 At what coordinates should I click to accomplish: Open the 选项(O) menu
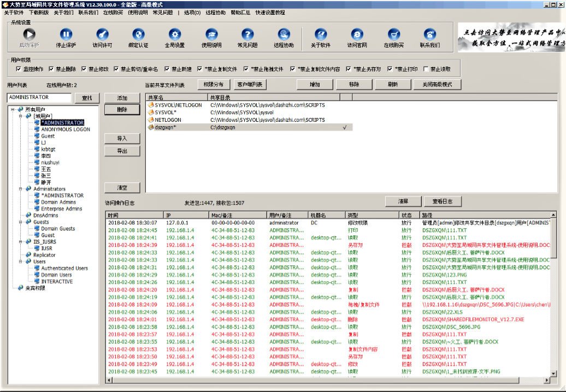(192, 12)
